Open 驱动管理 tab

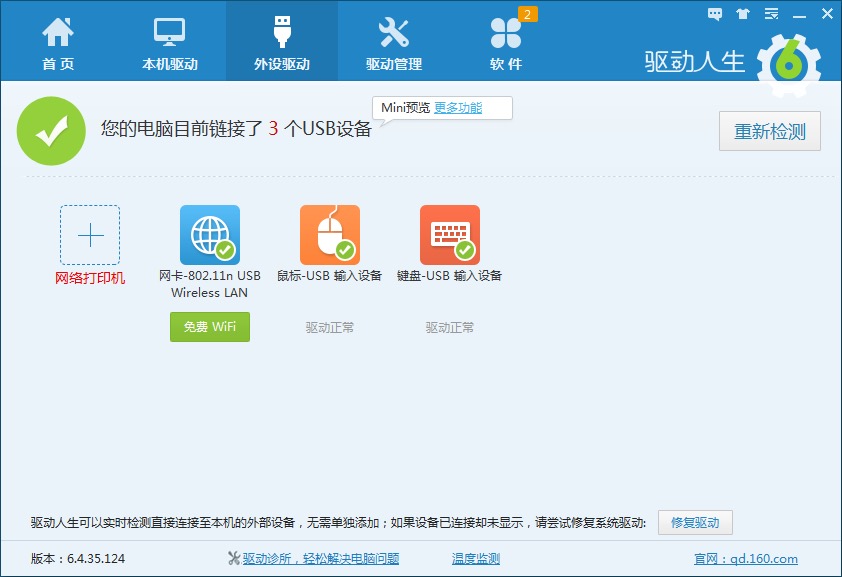click(x=394, y=43)
